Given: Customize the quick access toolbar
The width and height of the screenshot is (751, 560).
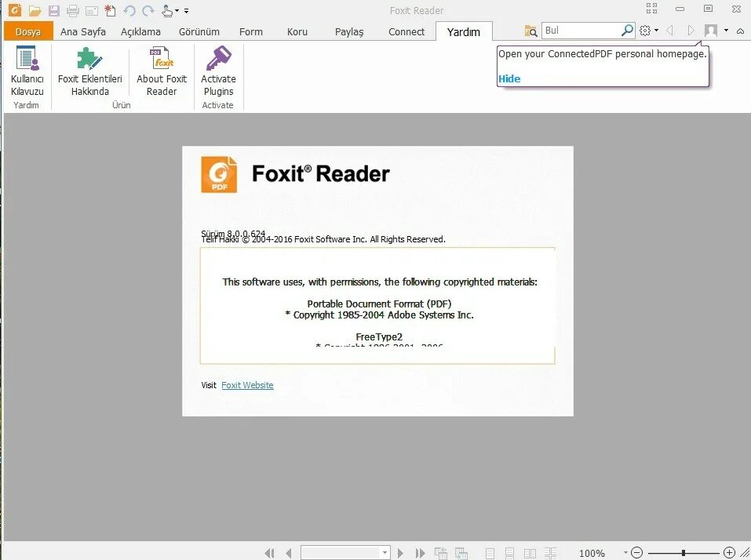Looking at the screenshot, I should [x=186, y=10].
